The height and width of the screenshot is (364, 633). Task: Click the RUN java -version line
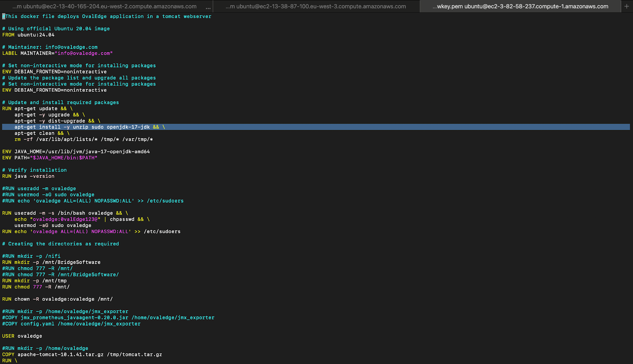click(x=28, y=176)
